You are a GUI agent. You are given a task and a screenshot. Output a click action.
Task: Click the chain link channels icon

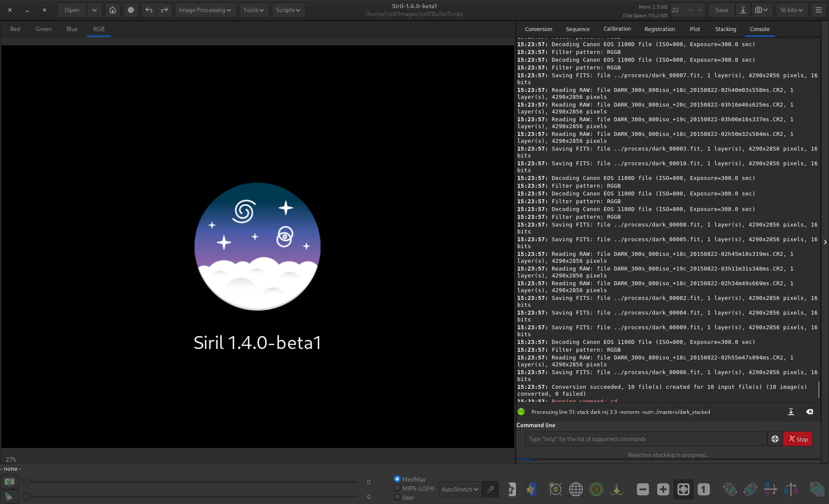pos(491,489)
